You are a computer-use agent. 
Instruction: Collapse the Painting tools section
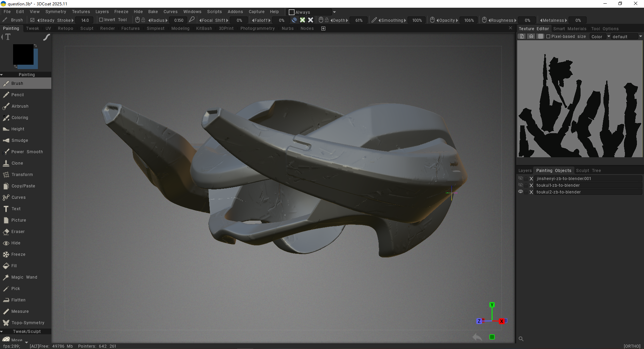pyautogui.click(x=2, y=75)
